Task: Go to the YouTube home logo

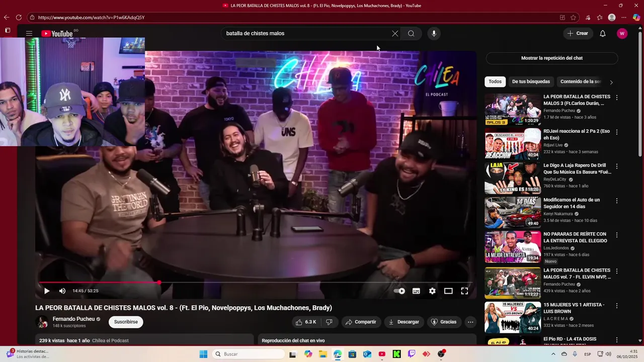Action: tap(57, 34)
